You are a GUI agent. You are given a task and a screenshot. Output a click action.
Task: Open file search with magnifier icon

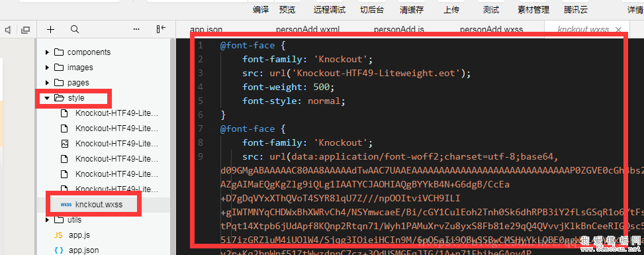[x=75, y=29]
